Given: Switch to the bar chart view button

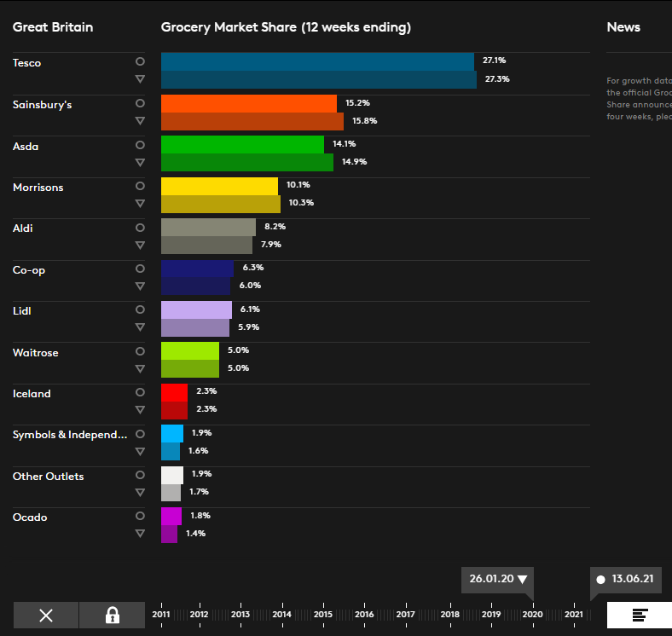Looking at the screenshot, I should click(640, 616).
